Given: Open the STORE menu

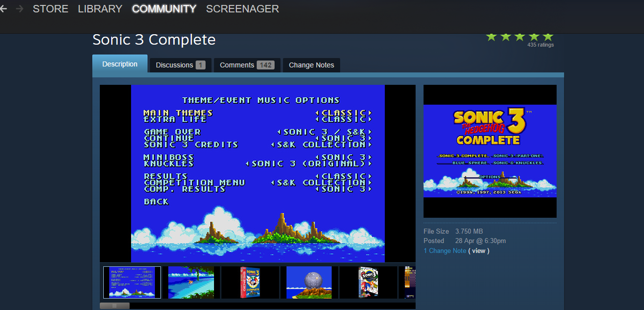Looking at the screenshot, I should click(51, 9).
